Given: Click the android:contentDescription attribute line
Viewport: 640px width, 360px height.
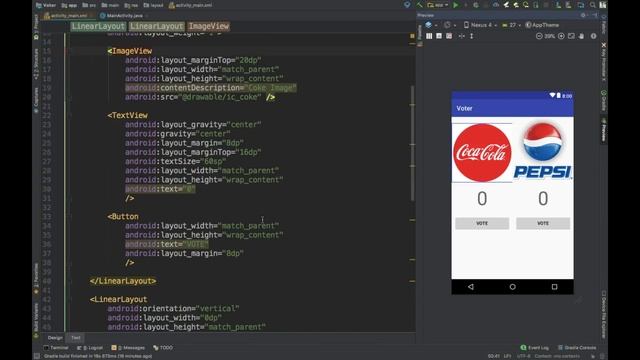Looking at the screenshot, I should [x=211, y=88].
